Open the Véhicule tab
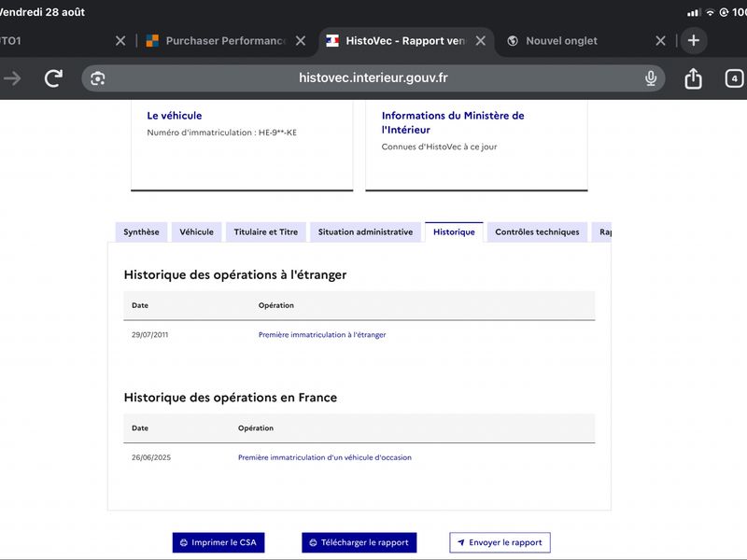This screenshot has height=560, width=747. pyautogui.click(x=196, y=231)
